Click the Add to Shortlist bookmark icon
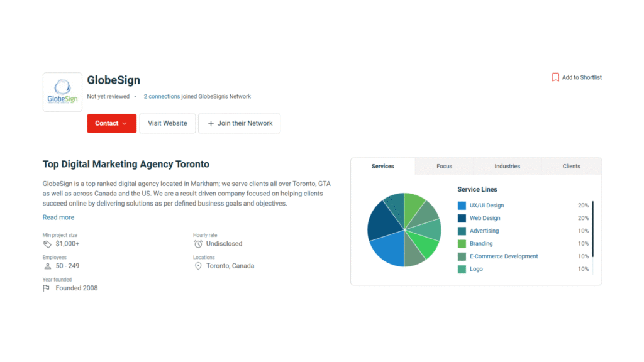Screen dimensions: 644x362 (555, 77)
